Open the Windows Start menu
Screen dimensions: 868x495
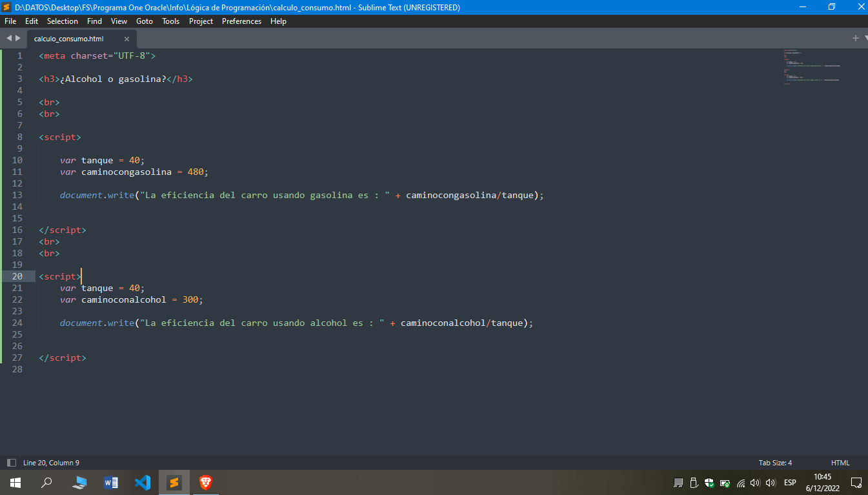[x=15, y=482]
